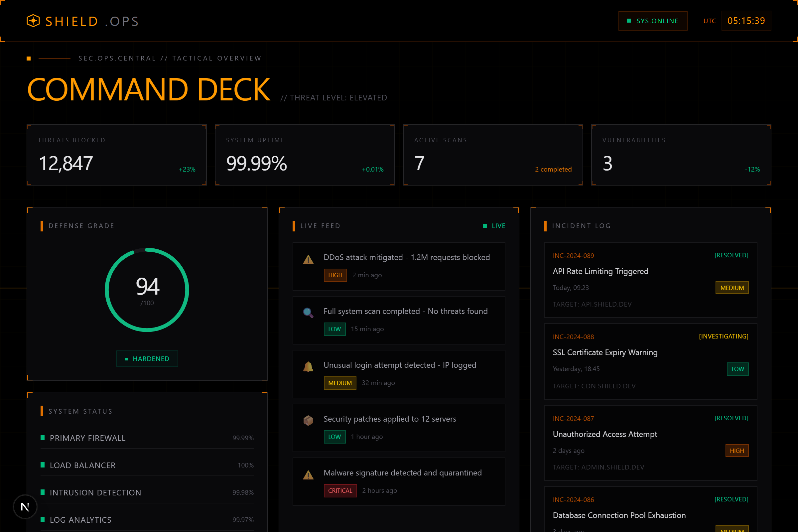Click the CRITICAL severity tag
Image resolution: width=798 pixels, height=532 pixels.
coord(340,491)
